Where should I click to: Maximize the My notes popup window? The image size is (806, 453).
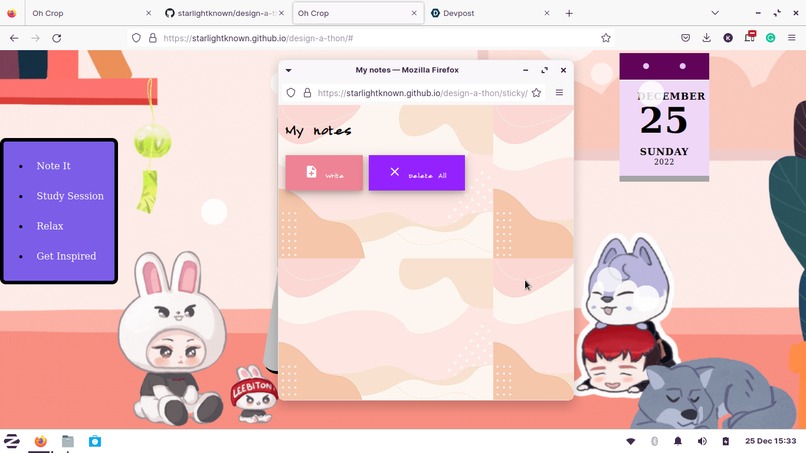click(x=544, y=70)
